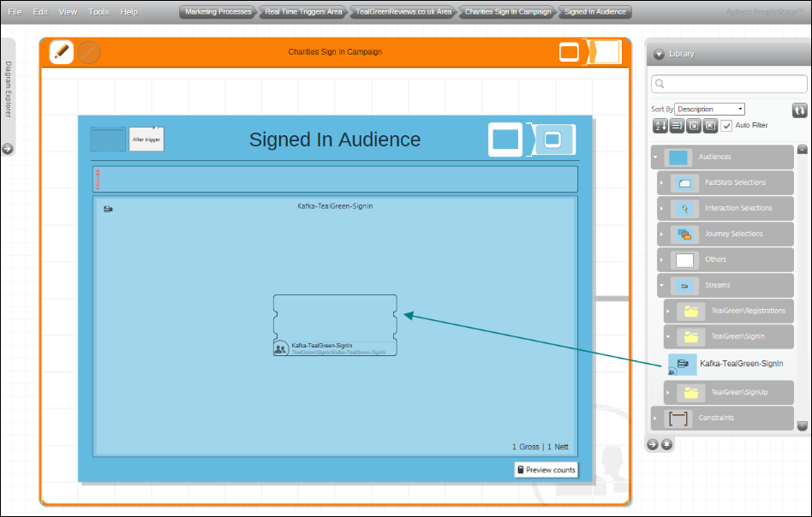Image resolution: width=812 pixels, height=517 pixels.
Task: Switch to the small audience view icon
Action: [553, 140]
